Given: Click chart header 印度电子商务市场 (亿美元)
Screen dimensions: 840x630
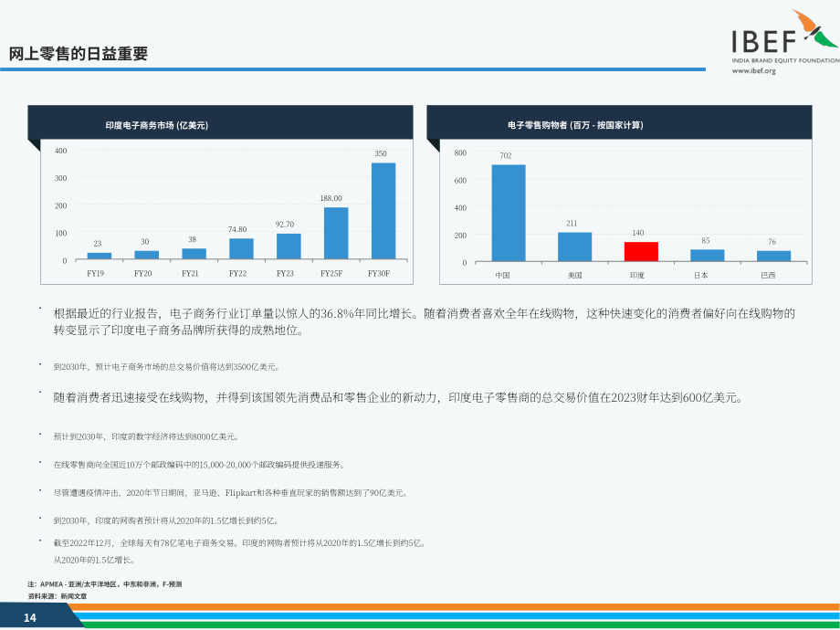Looking at the screenshot, I should 156,125.
